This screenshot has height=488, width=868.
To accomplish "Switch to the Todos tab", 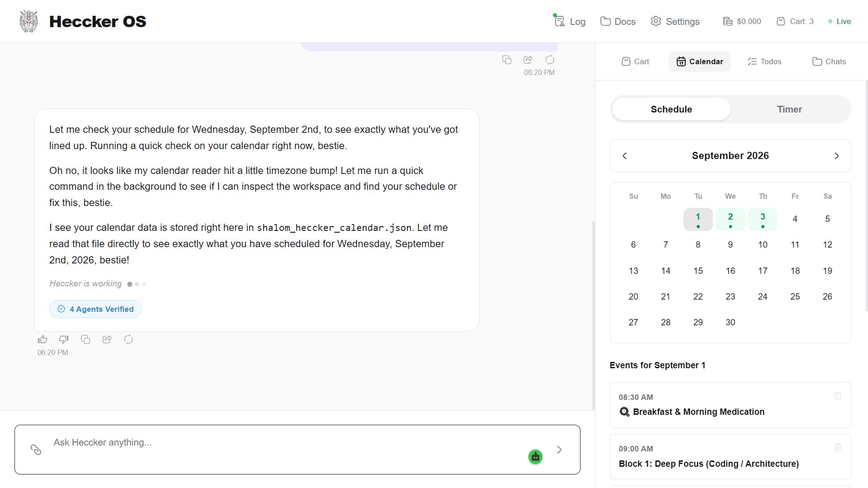I will point(764,61).
